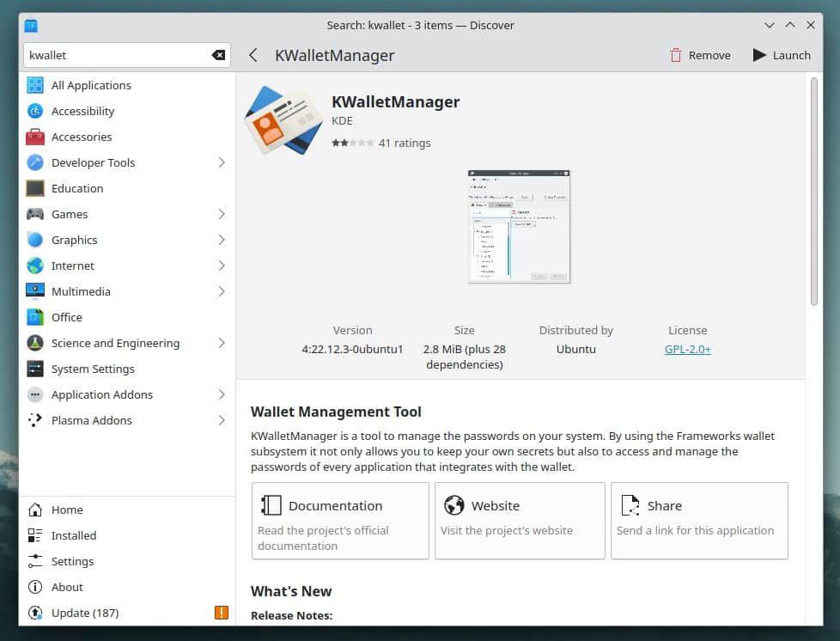This screenshot has width=840, height=641.
Task: Open the Settings page in sidebar
Action: (x=72, y=561)
